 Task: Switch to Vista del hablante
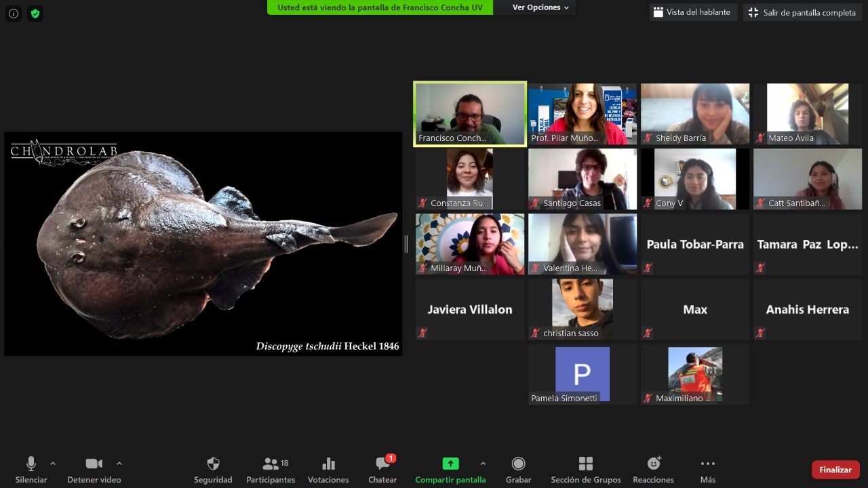pyautogui.click(x=692, y=12)
